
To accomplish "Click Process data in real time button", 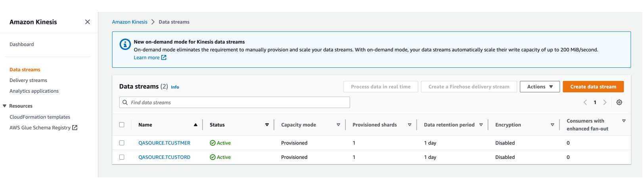I will point(381,87).
